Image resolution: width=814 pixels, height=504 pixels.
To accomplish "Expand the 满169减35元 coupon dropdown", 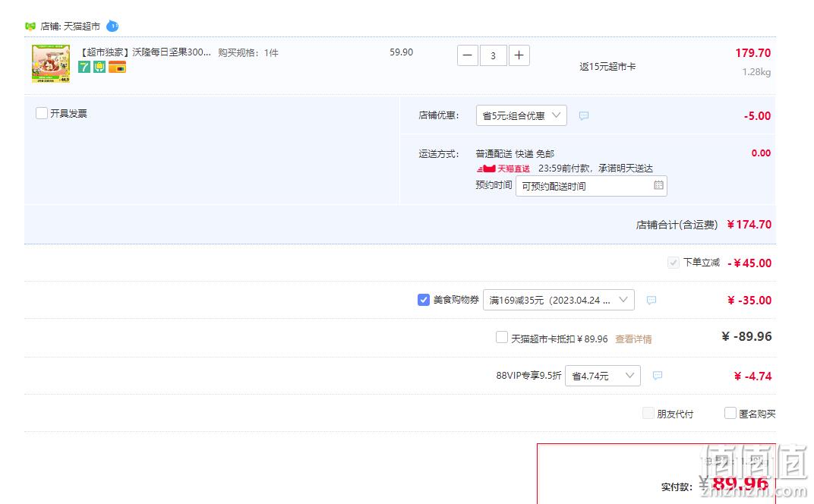I will tap(559, 300).
